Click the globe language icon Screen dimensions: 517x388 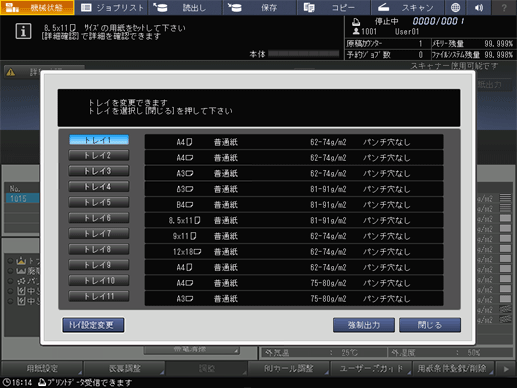tap(455, 7)
